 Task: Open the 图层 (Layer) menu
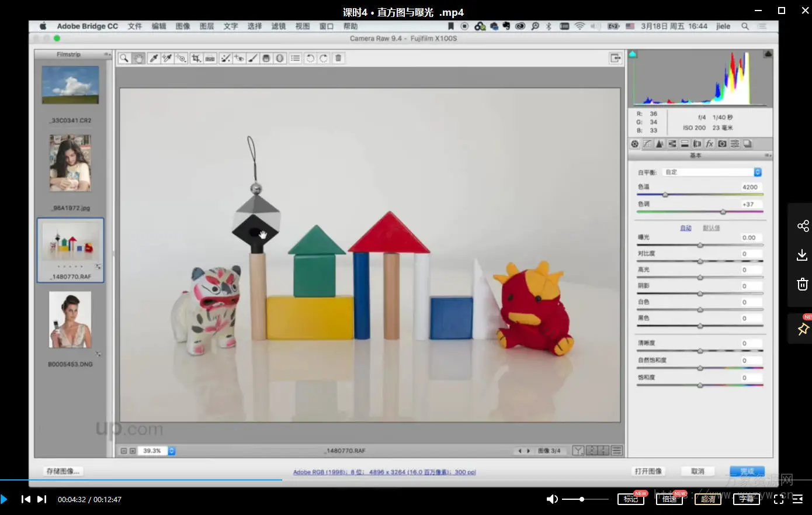tap(207, 26)
